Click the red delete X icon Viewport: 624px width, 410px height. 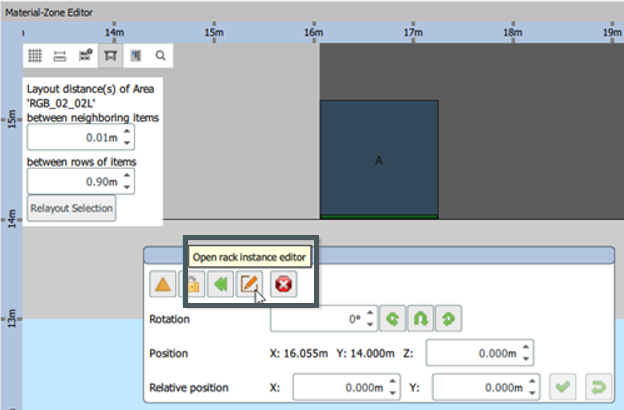[x=283, y=285]
